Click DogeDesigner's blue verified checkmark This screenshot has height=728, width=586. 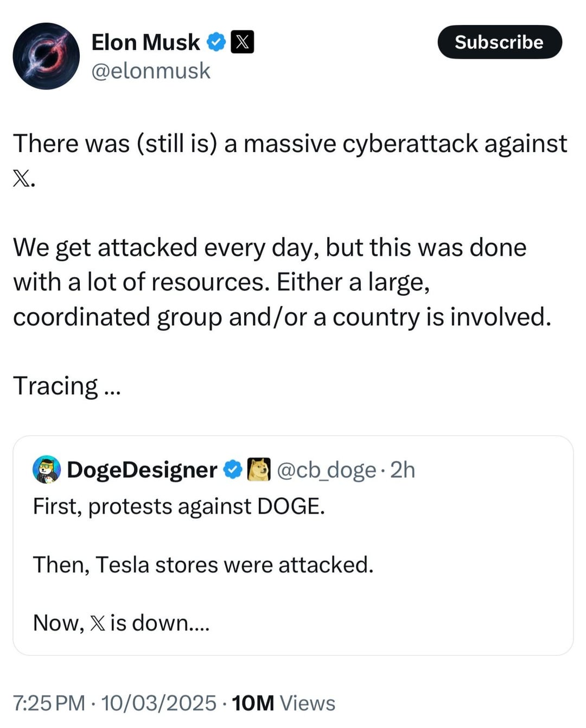tap(233, 470)
